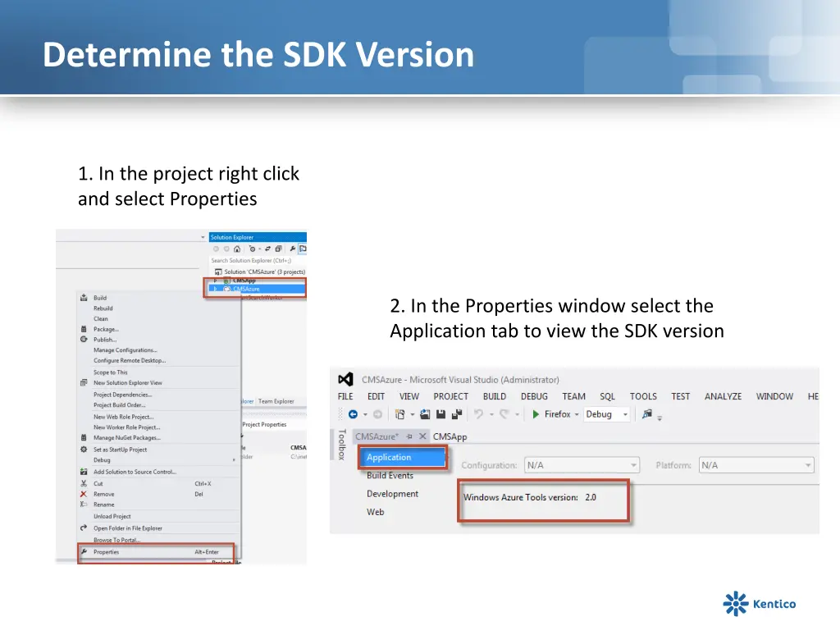Select the Web properties tab
This screenshot has height=630, width=840.
(x=375, y=512)
